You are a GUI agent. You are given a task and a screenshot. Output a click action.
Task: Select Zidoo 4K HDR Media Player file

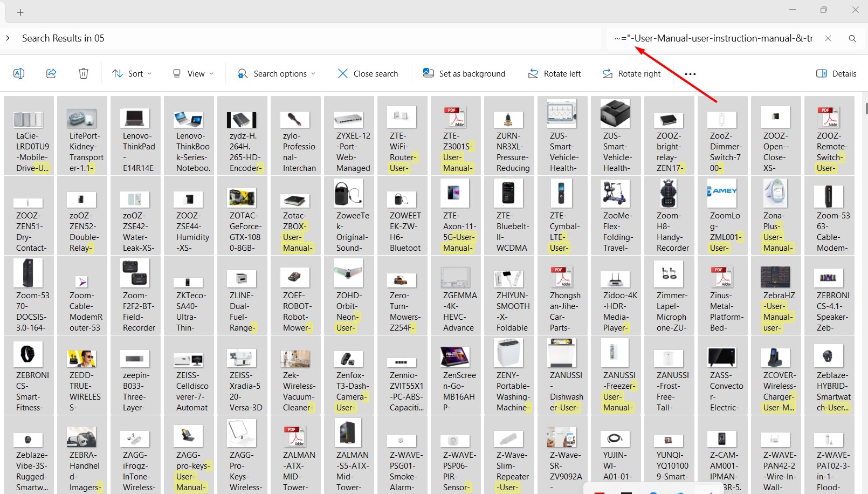coord(616,296)
